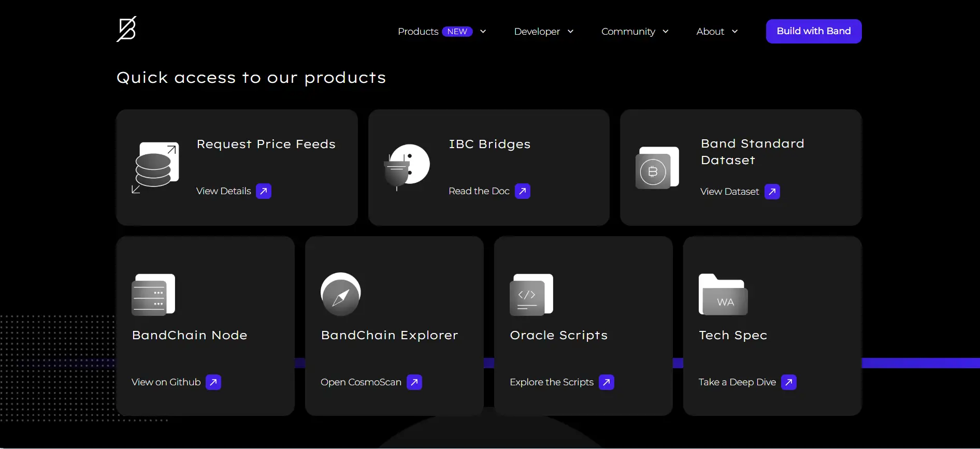The height and width of the screenshot is (449, 980).
Task: Click the IBC Bridges plug icon
Action: coord(407,167)
